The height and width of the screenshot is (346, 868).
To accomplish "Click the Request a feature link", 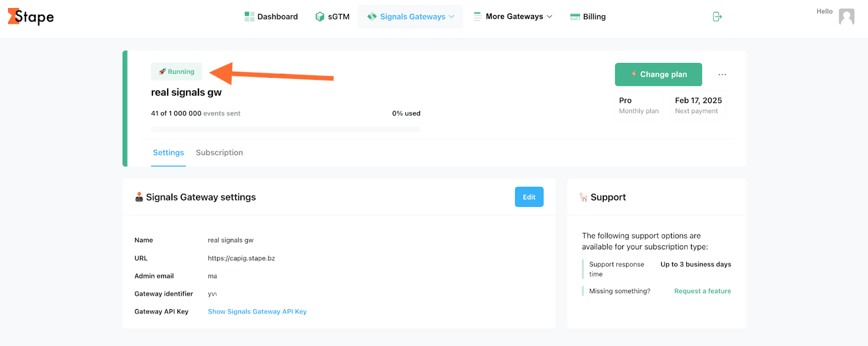I will (703, 291).
